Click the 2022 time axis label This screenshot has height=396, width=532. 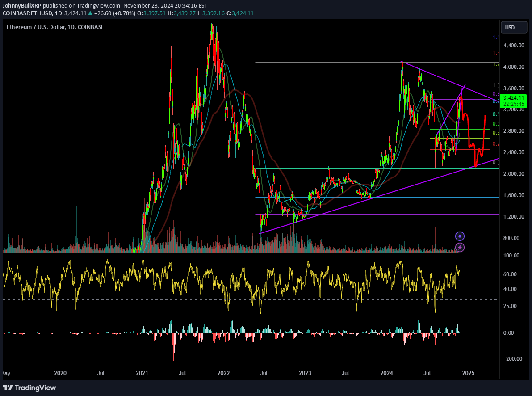pyautogui.click(x=224, y=373)
